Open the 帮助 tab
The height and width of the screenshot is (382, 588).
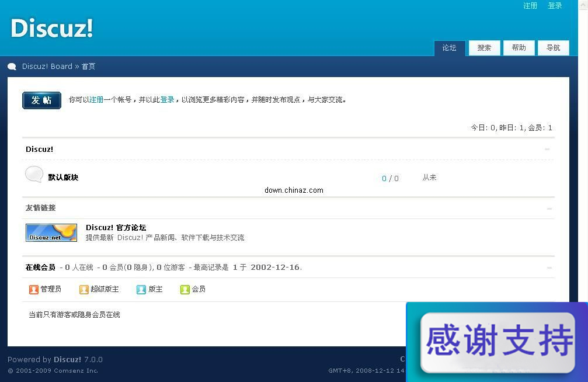[519, 48]
